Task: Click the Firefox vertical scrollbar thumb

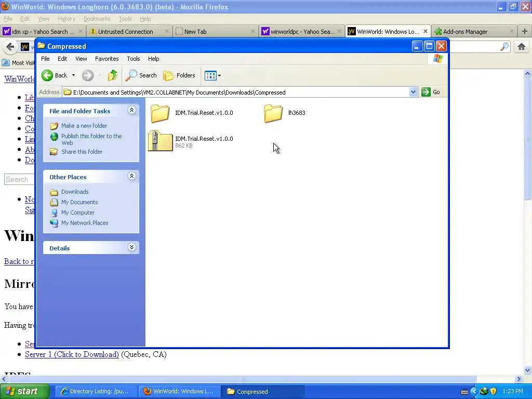Action: (x=528, y=138)
